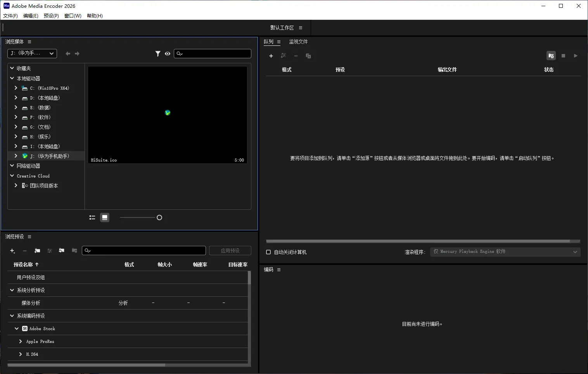Screen dimensions: 588x374
Task: Click the Add Source plus icon in Queue
Action: click(x=271, y=56)
